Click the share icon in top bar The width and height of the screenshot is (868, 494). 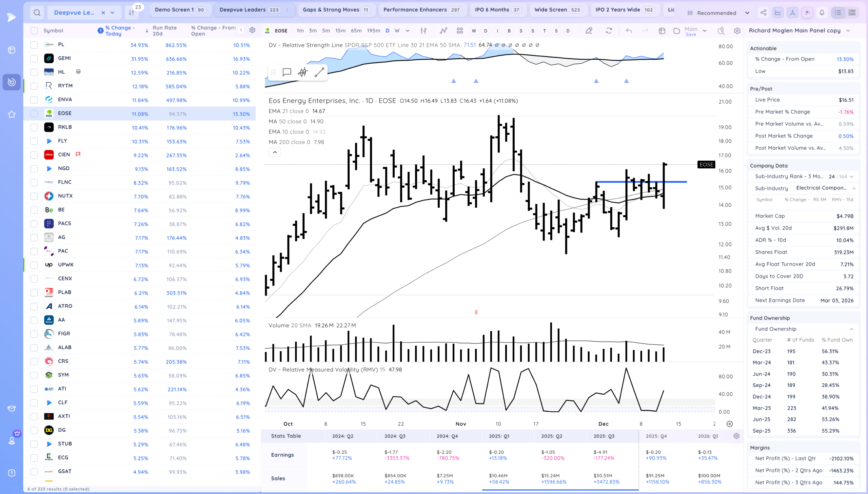click(763, 13)
